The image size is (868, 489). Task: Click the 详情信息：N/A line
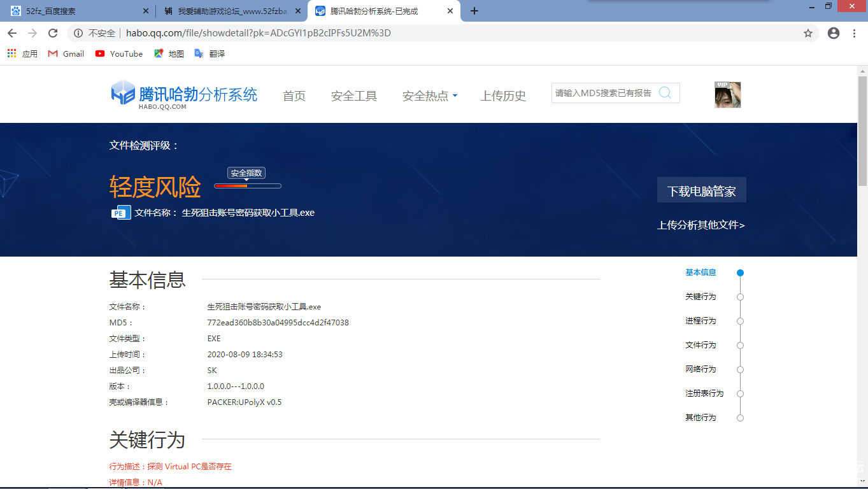(x=136, y=483)
